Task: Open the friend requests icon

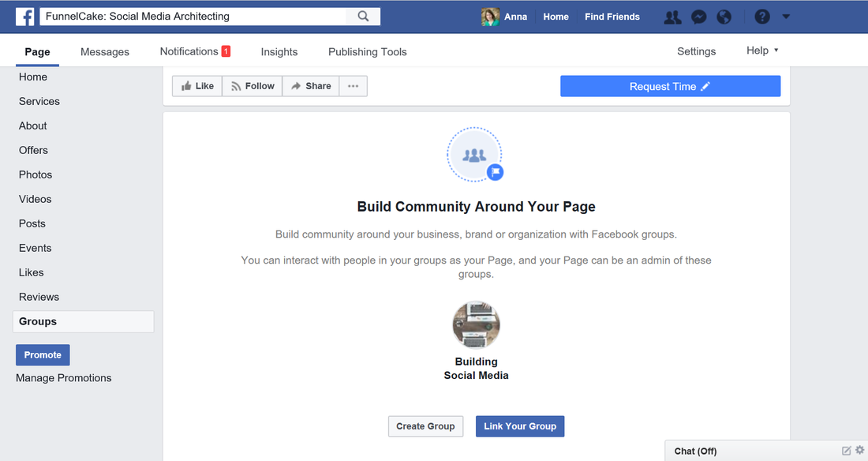Action: tap(672, 17)
